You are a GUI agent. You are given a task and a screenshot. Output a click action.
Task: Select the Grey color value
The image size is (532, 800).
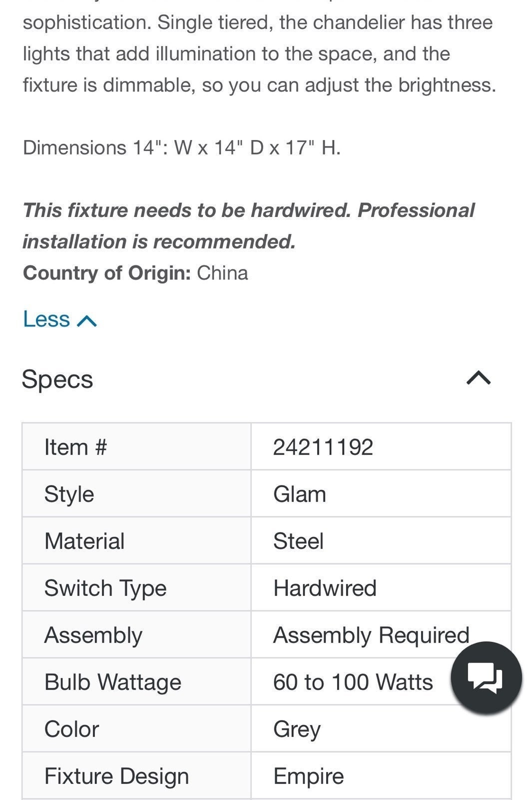click(x=297, y=729)
